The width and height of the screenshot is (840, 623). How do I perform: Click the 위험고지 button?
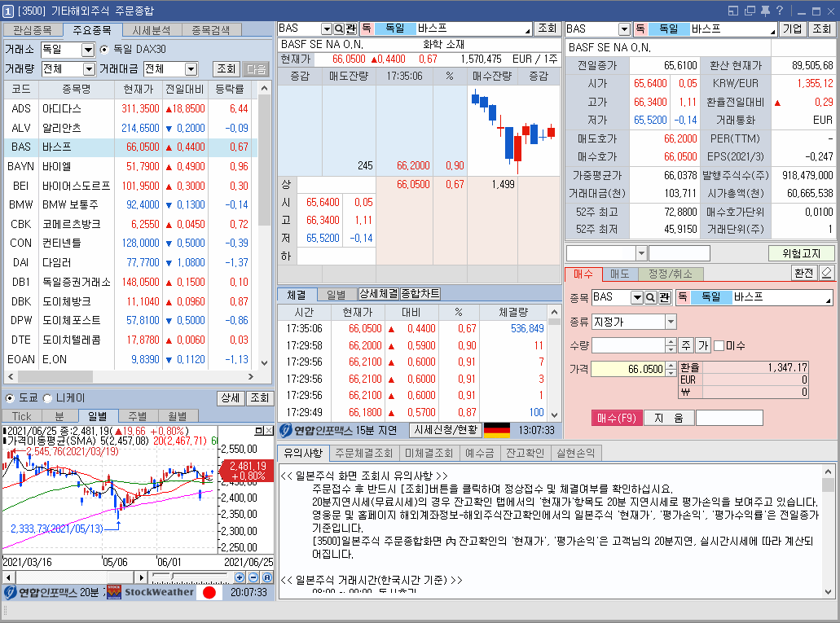(801, 253)
